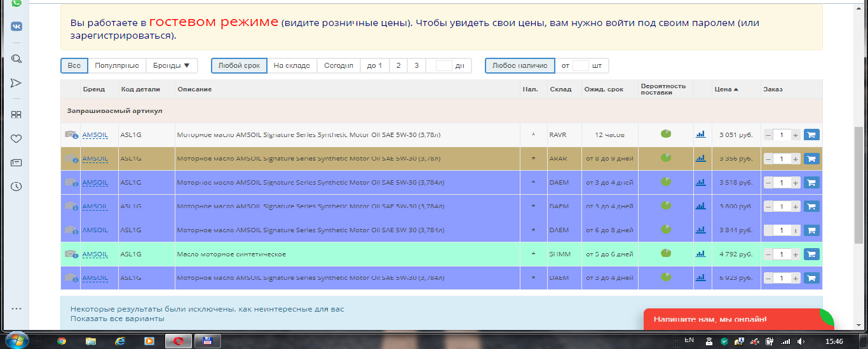Decrease quantity in the 6 923 руб. row
The height and width of the screenshot is (349, 868).
768,278
